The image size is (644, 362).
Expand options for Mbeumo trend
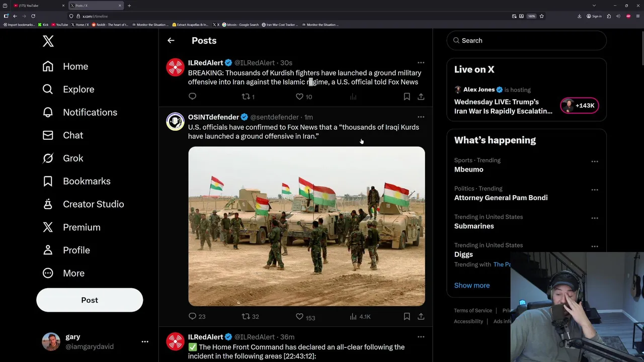[x=595, y=161]
